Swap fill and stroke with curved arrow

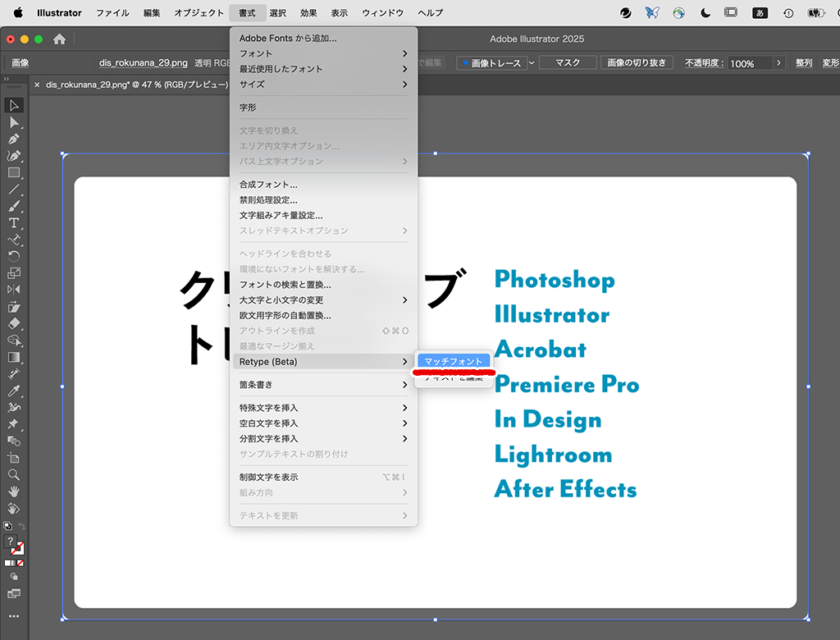(21, 526)
